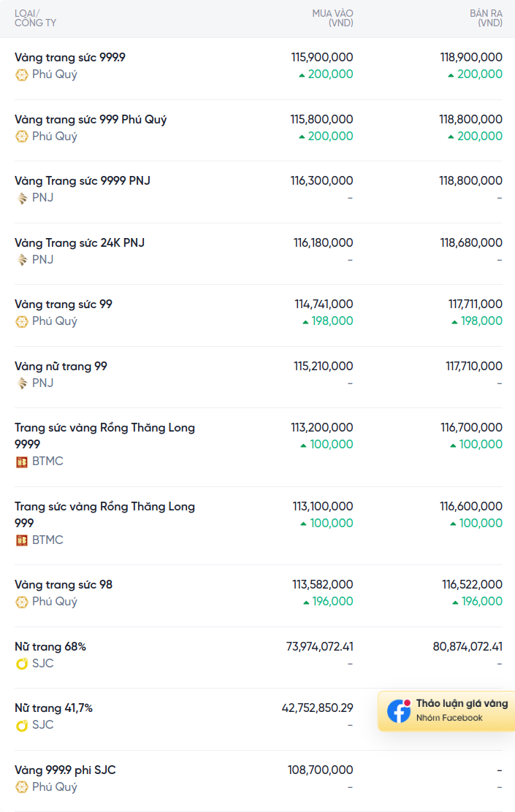Click PNJ logo under Vàng nữ trang 99
515x812 pixels.
(22, 383)
